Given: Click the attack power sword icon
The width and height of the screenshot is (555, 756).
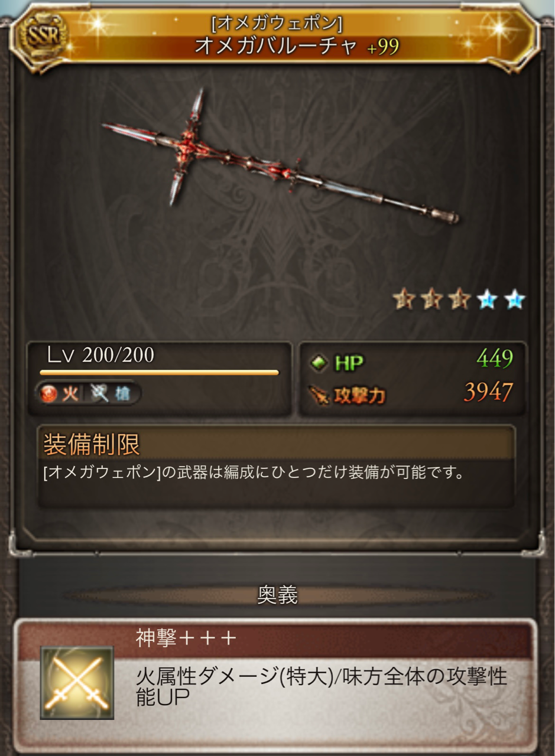Looking at the screenshot, I should pyautogui.click(x=319, y=395).
